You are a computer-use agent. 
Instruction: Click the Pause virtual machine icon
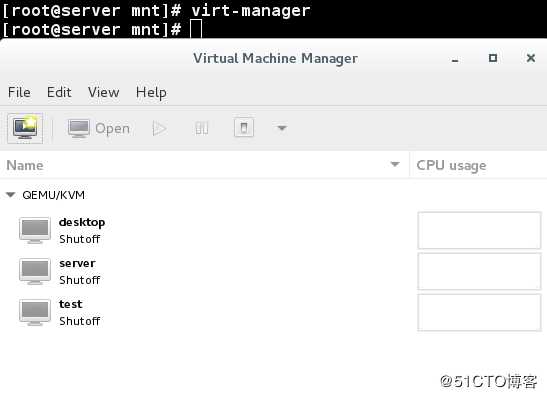pos(202,128)
